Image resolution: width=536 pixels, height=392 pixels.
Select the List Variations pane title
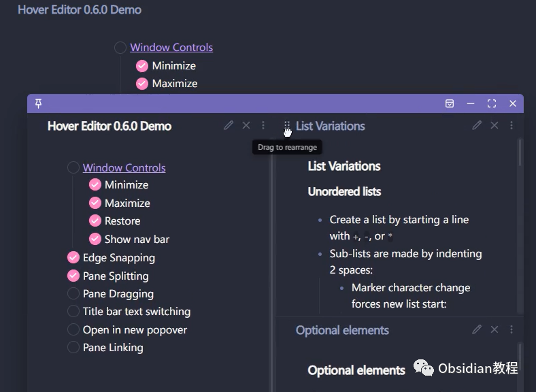point(330,126)
